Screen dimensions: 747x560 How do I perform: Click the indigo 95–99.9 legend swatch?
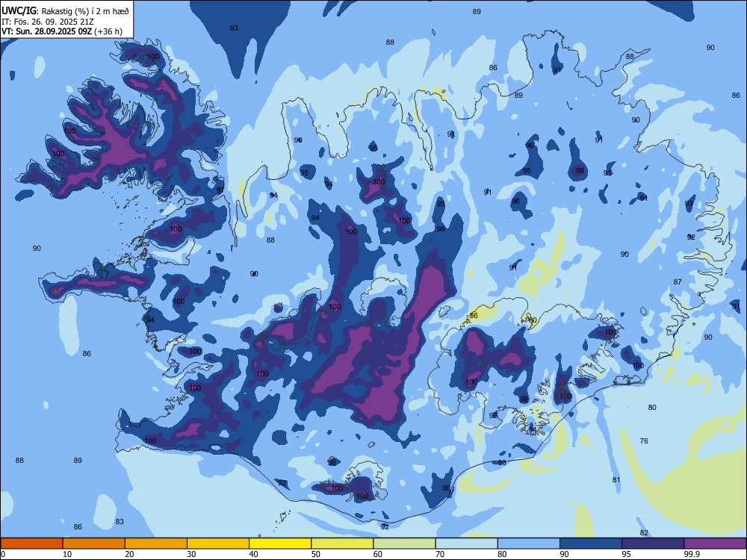tap(653, 544)
